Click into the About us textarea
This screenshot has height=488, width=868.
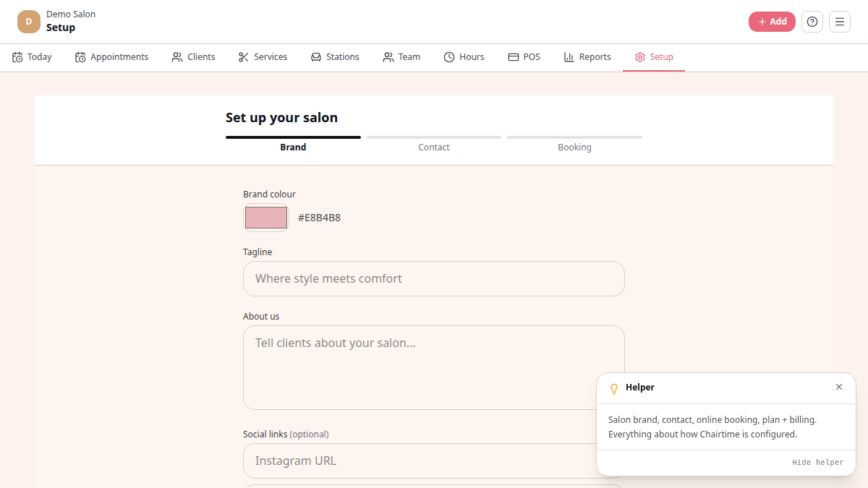tap(434, 367)
